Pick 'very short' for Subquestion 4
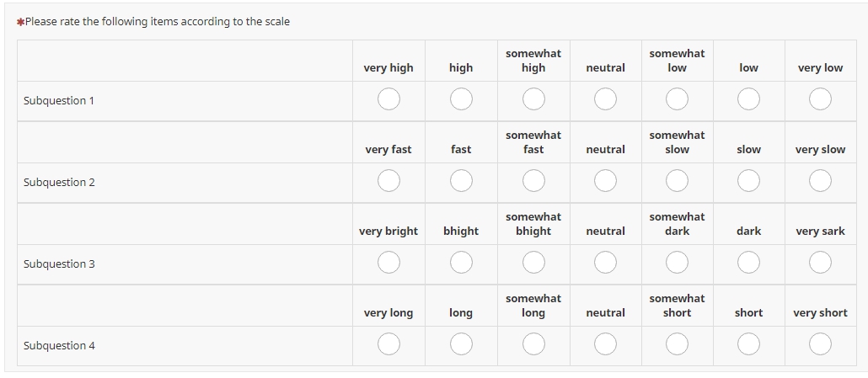The width and height of the screenshot is (868, 378). pyautogui.click(x=820, y=343)
